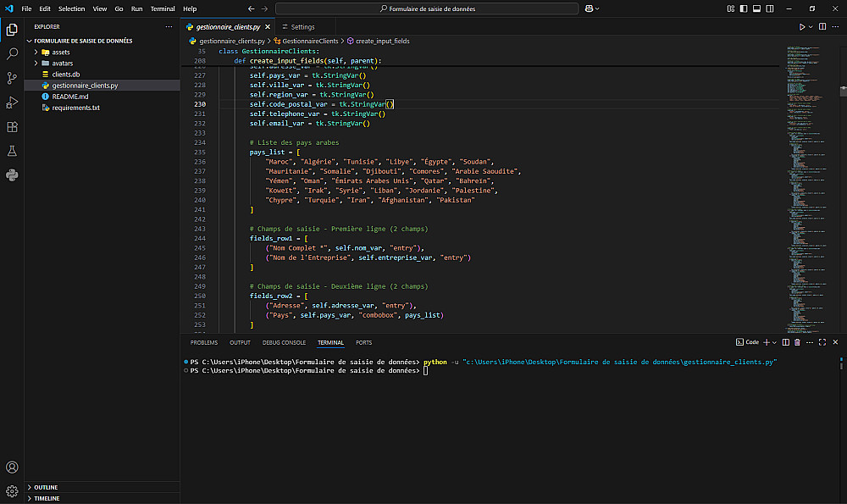Toggle the secondary side bar visibility
Screen dimensions: 847x504
click(x=772, y=8)
